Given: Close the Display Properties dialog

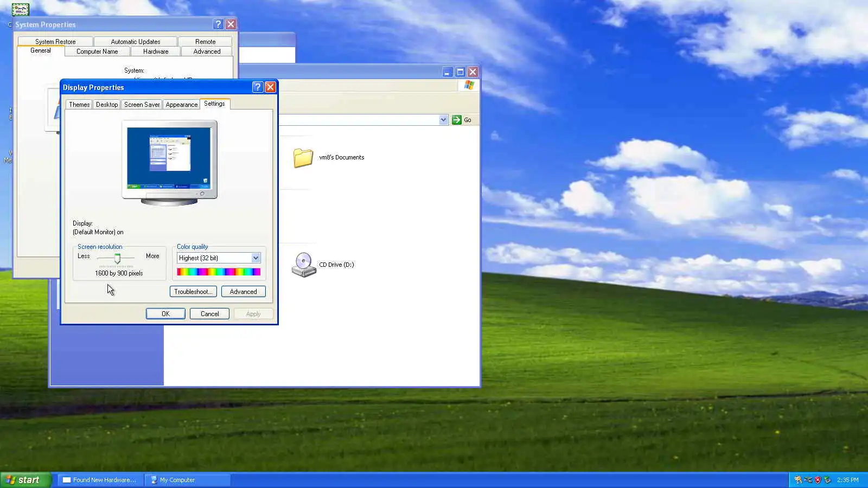Looking at the screenshot, I should pos(270,87).
